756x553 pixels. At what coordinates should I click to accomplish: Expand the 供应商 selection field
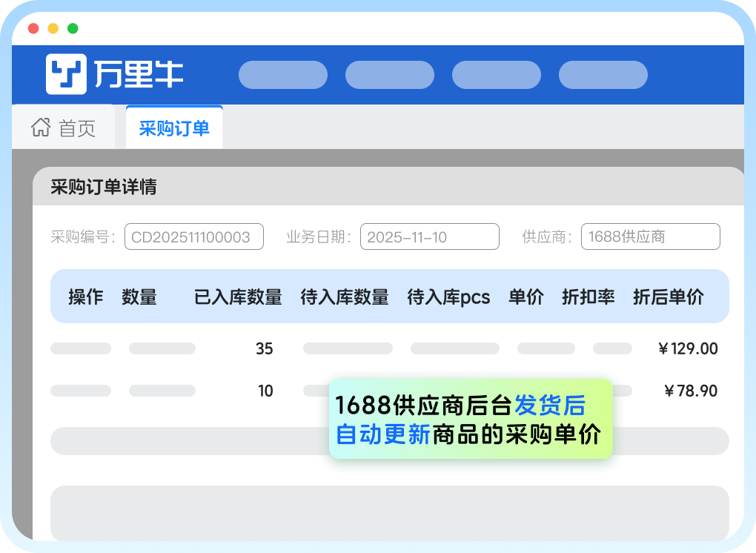650,237
